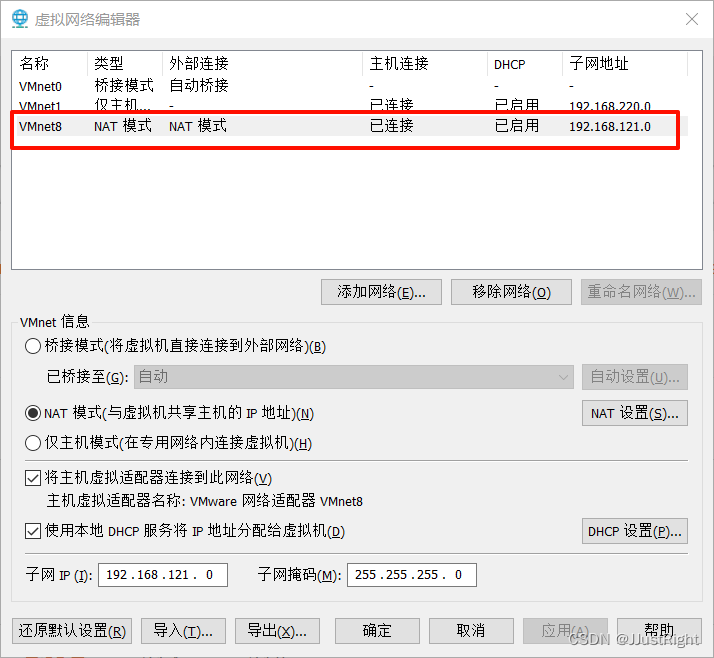Click 帮助 button

[x=659, y=631]
